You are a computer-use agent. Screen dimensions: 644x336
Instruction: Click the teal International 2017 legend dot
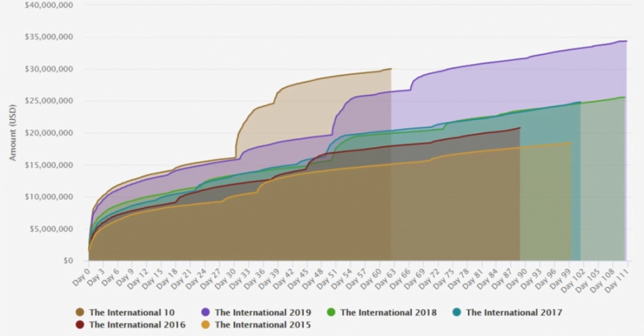[457, 312]
